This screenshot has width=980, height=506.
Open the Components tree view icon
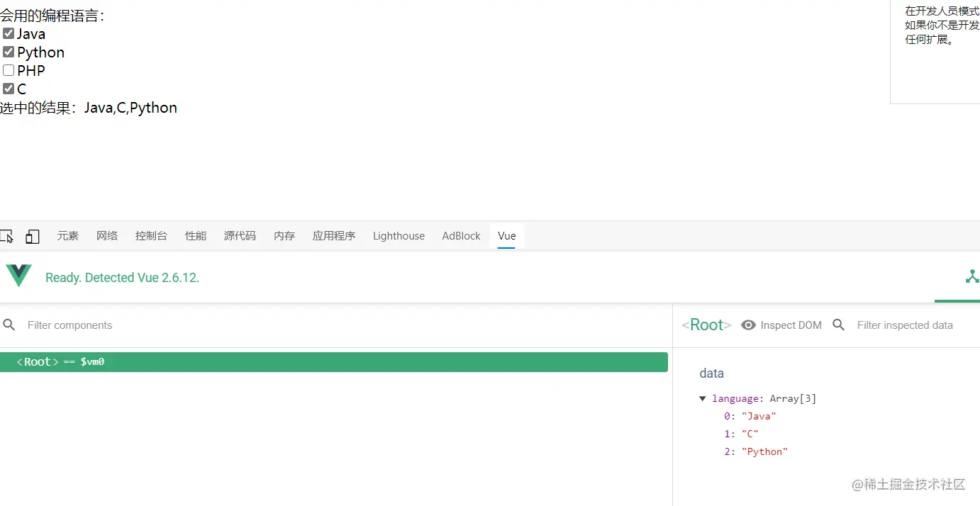pos(972,277)
